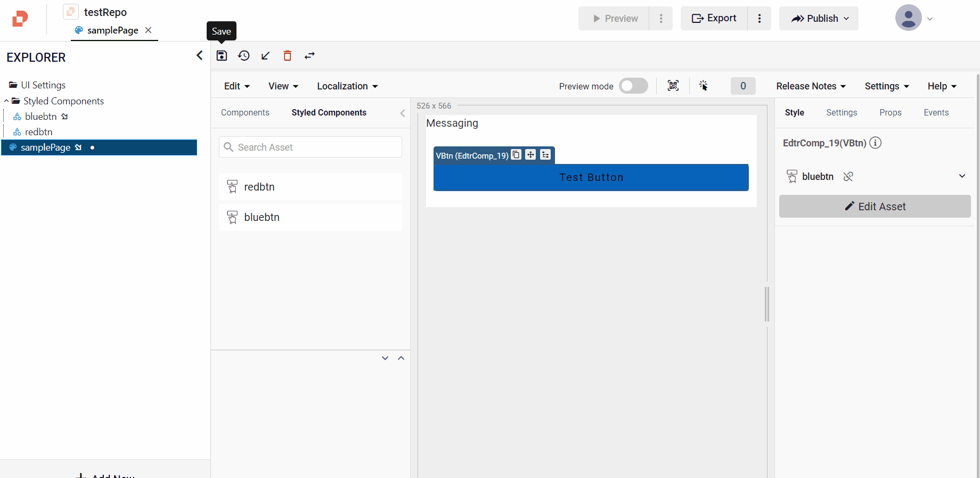980x478 pixels.
Task: Close the samplePage tab
Action: [149, 30]
